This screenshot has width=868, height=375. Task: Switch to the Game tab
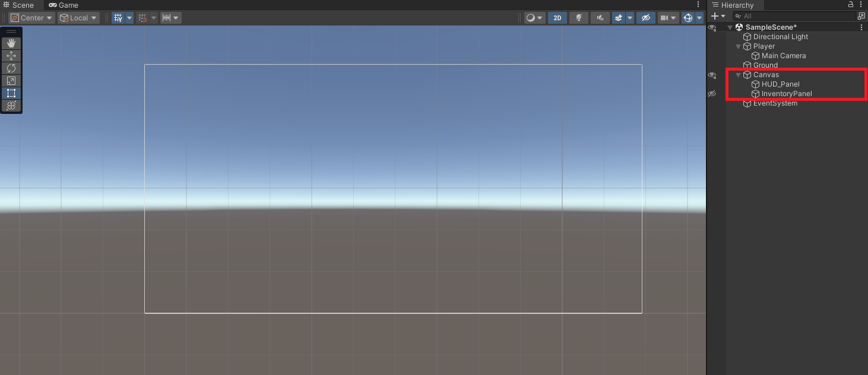point(64,5)
